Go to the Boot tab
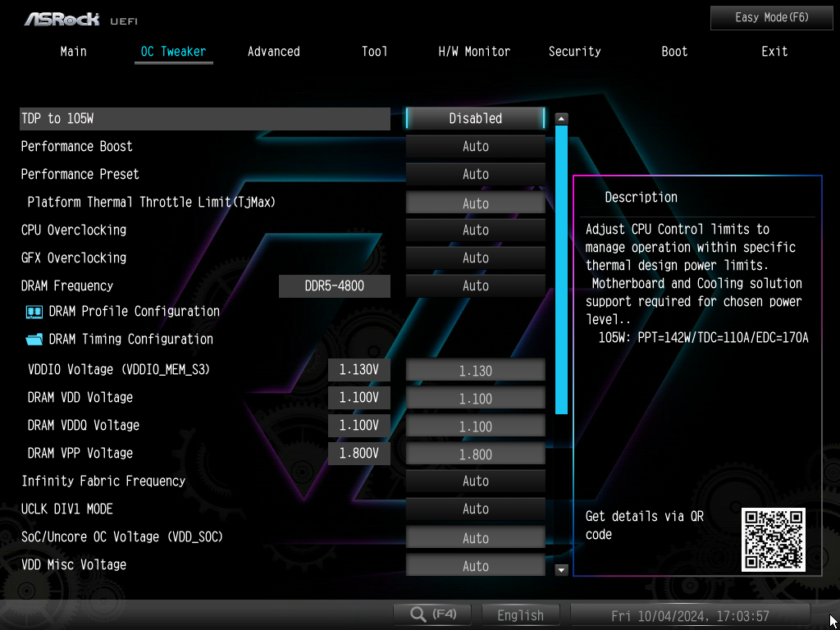This screenshot has width=840, height=630. [674, 52]
